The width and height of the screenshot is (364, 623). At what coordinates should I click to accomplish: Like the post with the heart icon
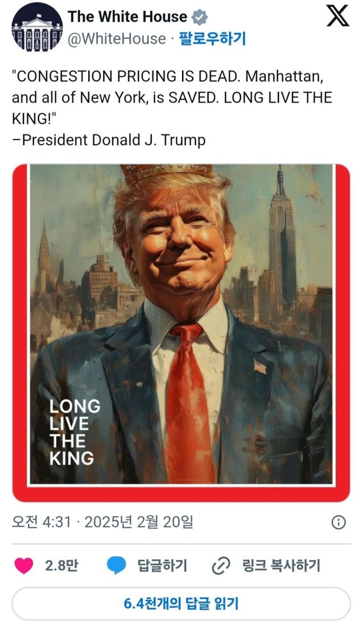coord(24,565)
